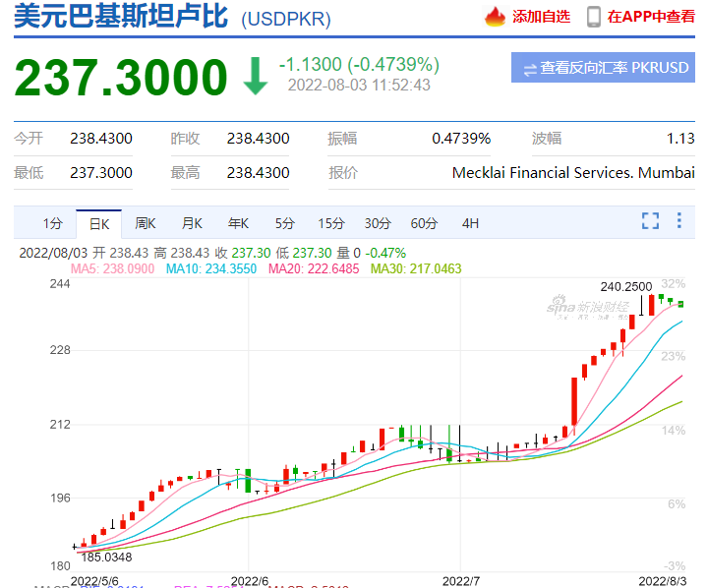707x588 pixels.
Task: Click the phone icon beside 在APP中查看
Action: (593, 17)
